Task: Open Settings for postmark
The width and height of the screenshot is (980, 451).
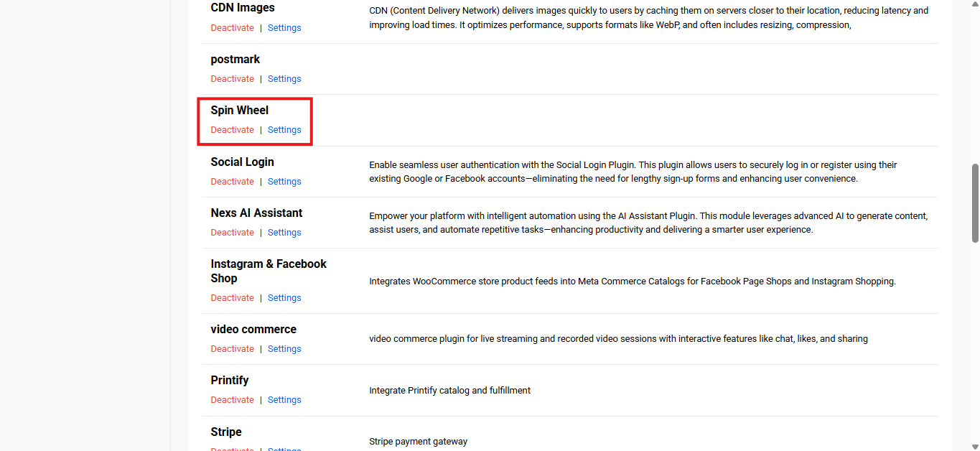Action: (284, 79)
